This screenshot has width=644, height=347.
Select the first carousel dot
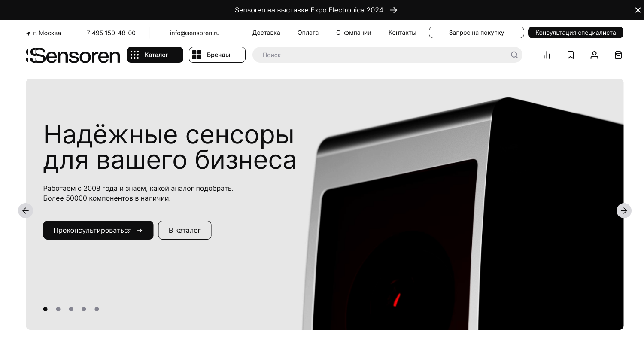coord(45,309)
